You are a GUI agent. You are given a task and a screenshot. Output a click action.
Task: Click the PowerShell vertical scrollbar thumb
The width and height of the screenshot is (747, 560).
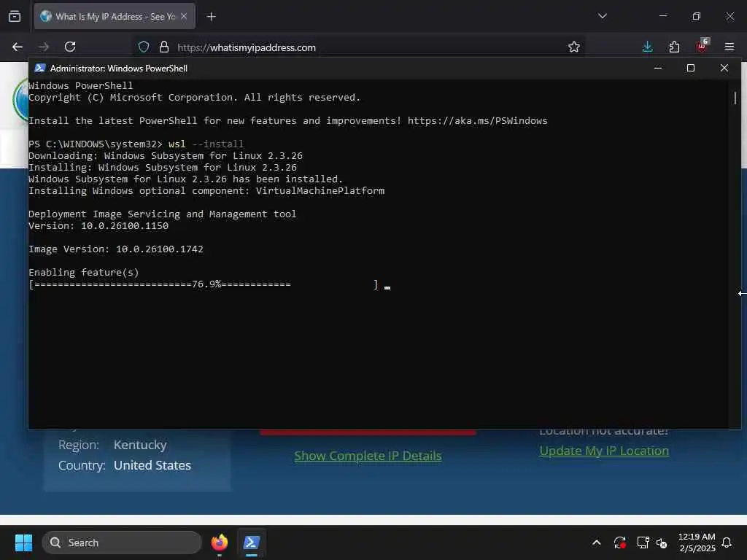735,98
